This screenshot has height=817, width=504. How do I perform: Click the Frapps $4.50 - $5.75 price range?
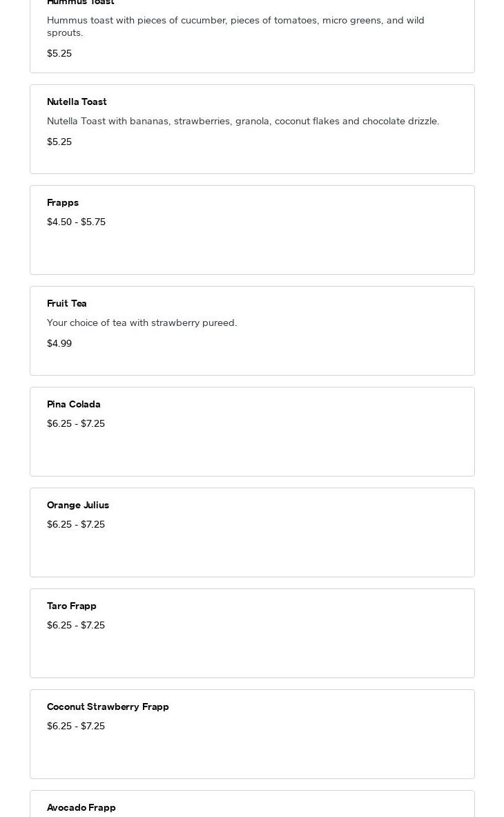coord(76,222)
